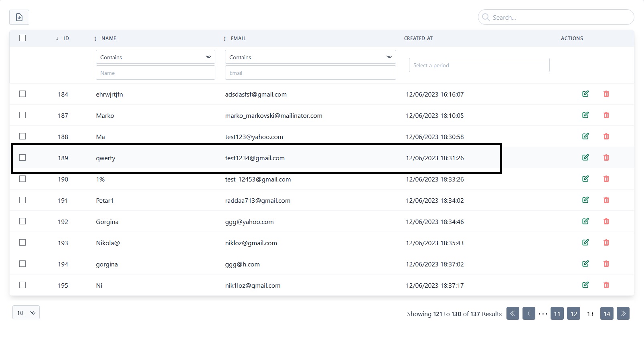Go to the last page
The image size is (644, 355).
click(623, 313)
